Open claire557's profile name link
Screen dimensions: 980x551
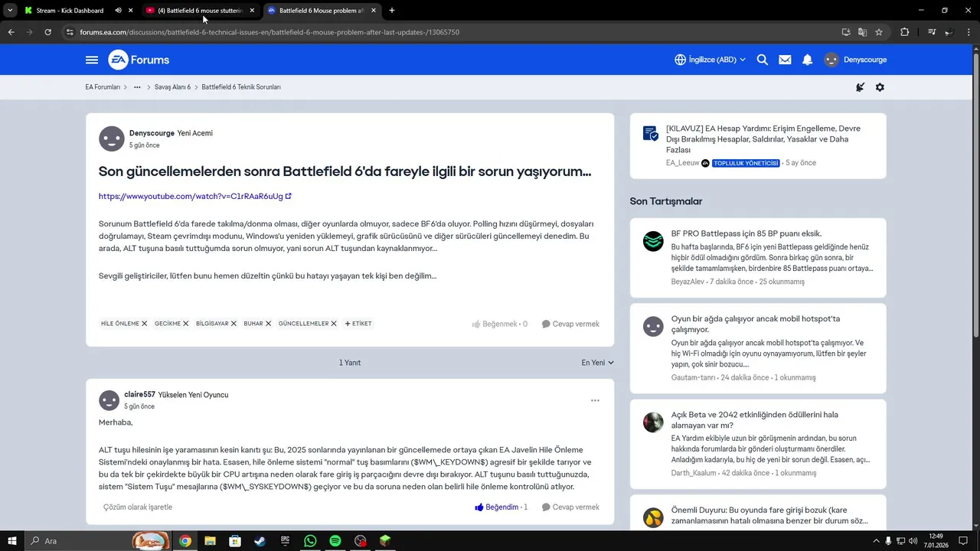click(x=139, y=395)
